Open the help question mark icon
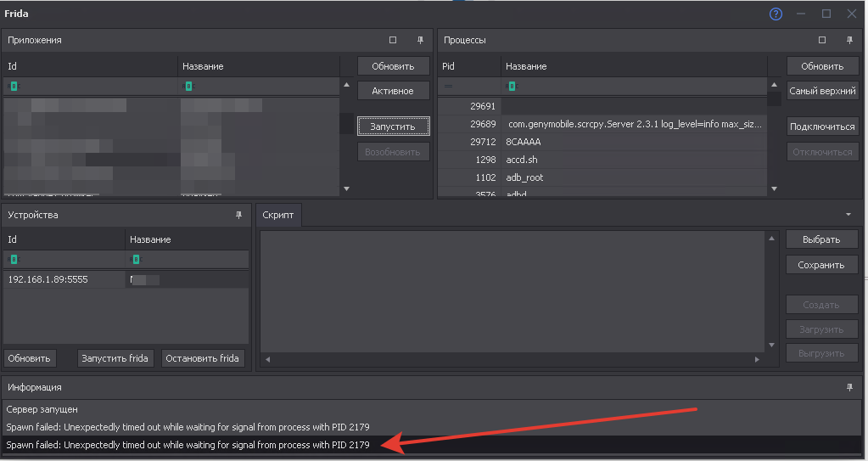Screen dimensions: 868x461 pyautogui.click(x=776, y=14)
